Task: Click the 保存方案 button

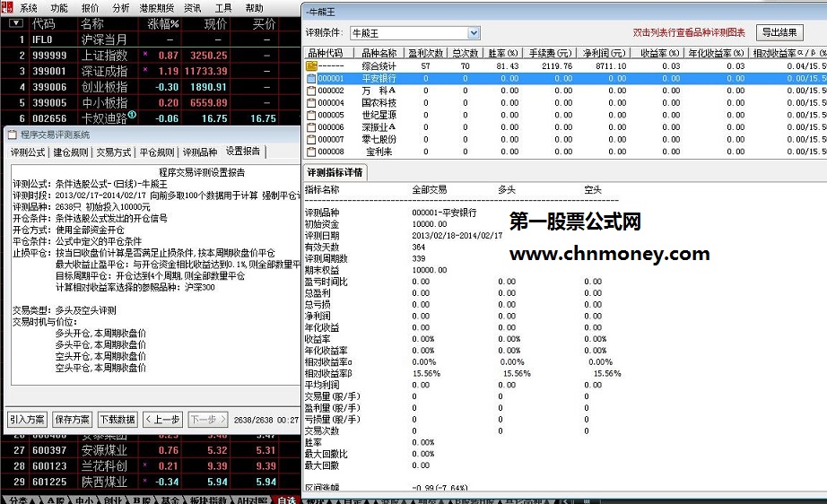Action: coord(73,420)
